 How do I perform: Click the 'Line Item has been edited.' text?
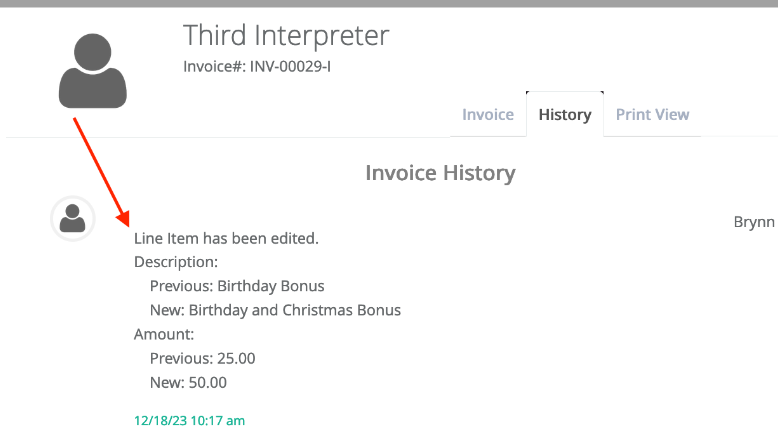226,239
